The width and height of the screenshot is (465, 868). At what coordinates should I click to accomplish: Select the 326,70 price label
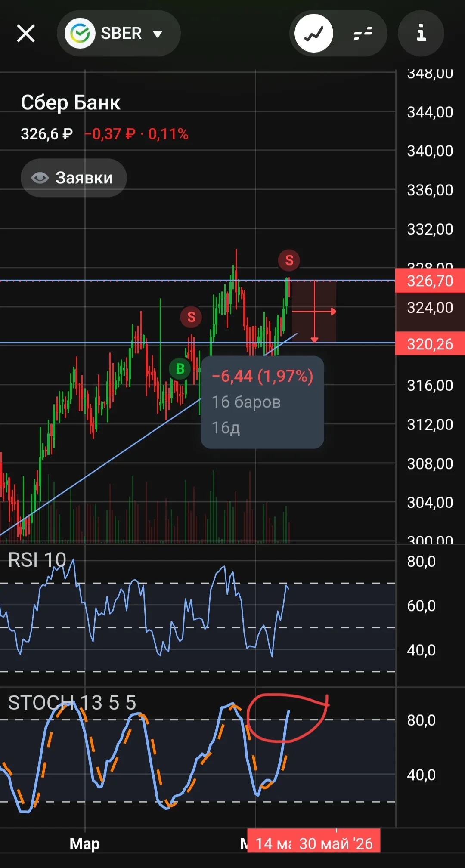(x=430, y=281)
